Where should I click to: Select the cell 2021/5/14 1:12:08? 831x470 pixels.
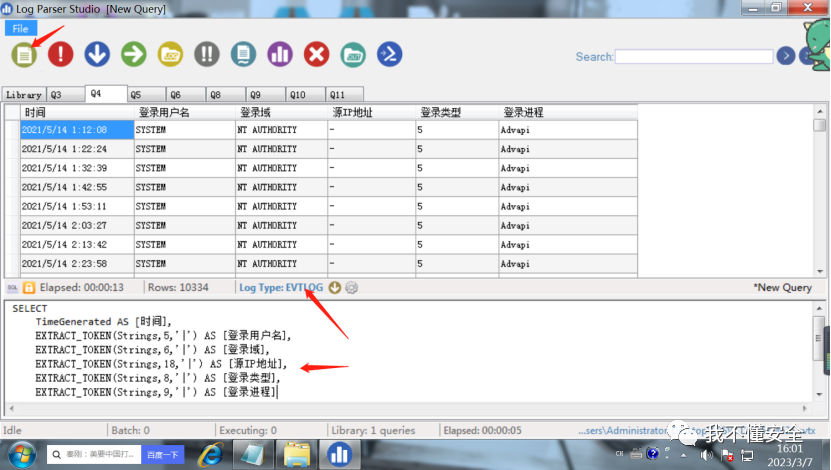pyautogui.click(x=77, y=130)
